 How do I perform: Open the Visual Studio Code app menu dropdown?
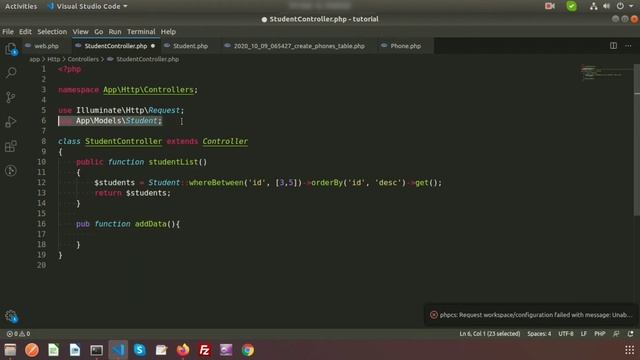pyautogui.click(x=87, y=6)
